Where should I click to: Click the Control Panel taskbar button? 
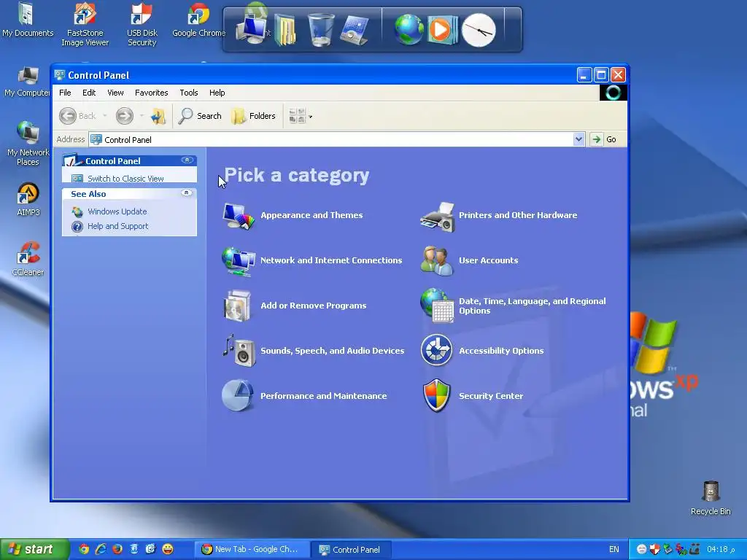(x=351, y=550)
